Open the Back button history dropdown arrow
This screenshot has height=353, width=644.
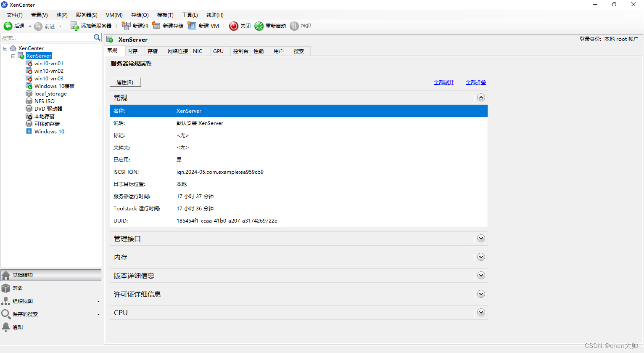click(x=30, y=26)
